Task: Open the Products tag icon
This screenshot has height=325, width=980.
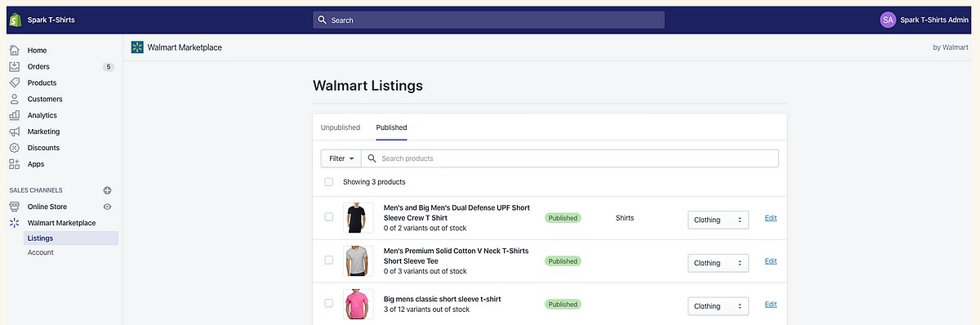Action: [14, 82]
